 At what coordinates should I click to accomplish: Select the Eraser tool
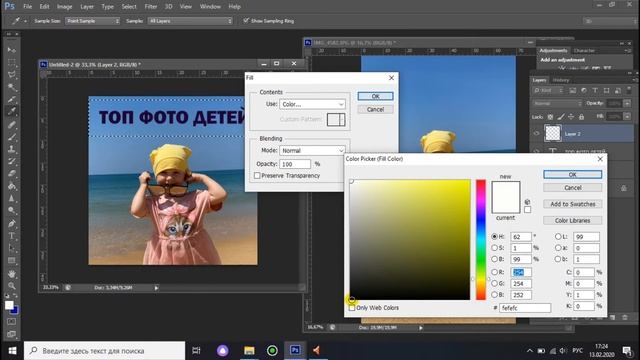click(x=12, y=173)
